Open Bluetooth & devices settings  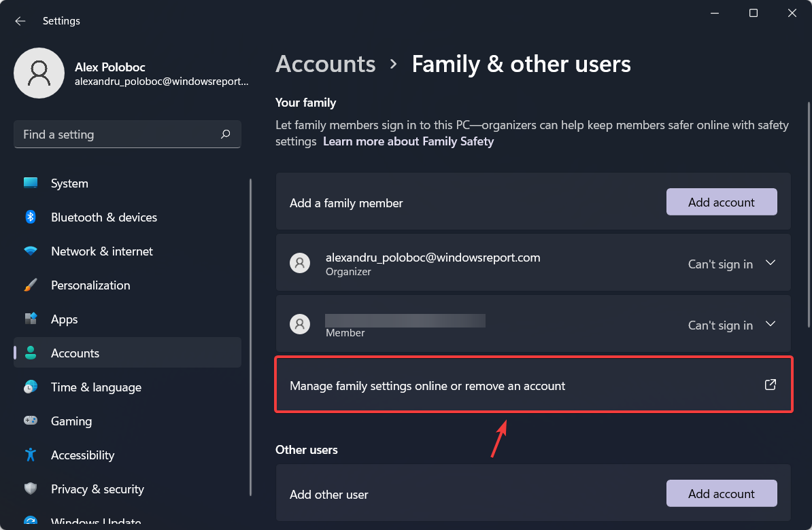pos(30,217)
